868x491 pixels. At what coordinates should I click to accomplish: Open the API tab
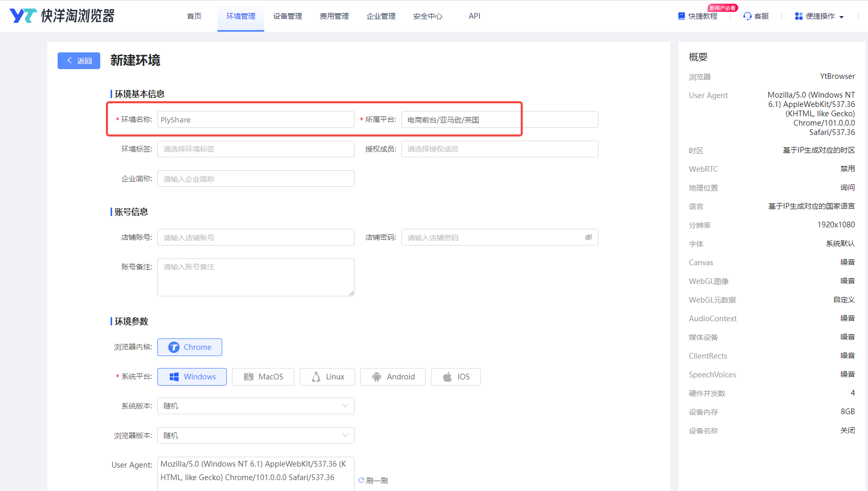[474, 16]
